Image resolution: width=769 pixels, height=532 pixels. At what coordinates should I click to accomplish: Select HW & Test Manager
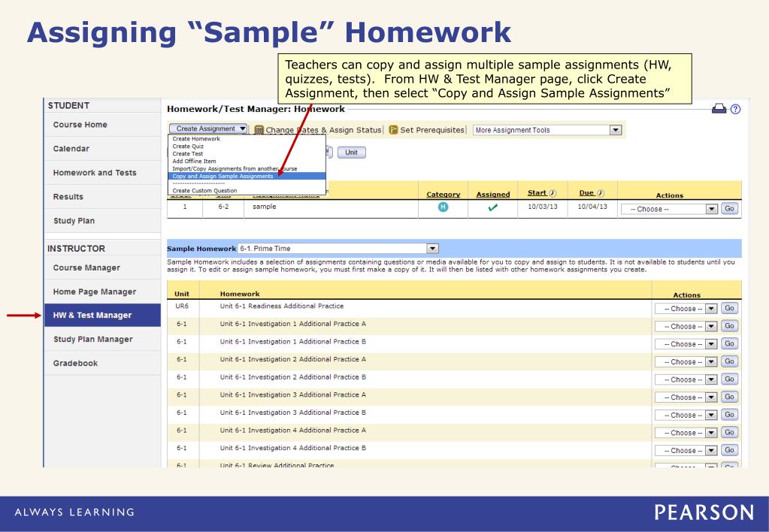click(102, 316)
